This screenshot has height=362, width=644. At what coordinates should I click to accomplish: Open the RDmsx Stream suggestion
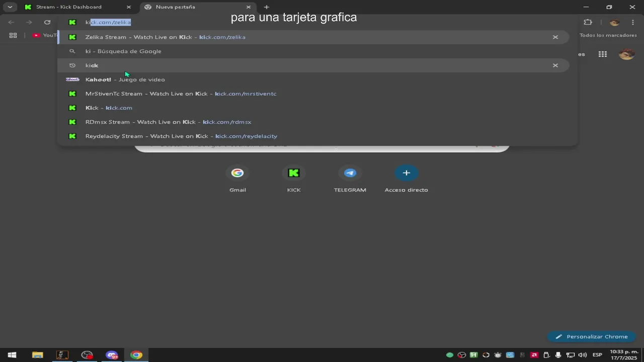tap(313, 122)
